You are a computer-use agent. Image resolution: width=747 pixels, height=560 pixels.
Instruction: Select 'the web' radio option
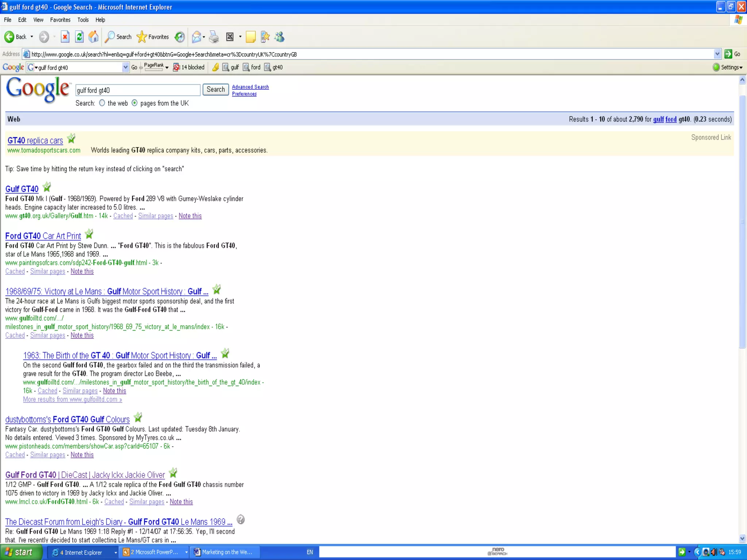pos(102,103)
